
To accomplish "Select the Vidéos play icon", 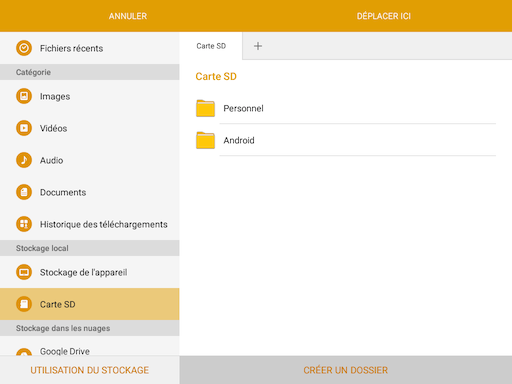I will pyautogui.click(x=24, y=128).
